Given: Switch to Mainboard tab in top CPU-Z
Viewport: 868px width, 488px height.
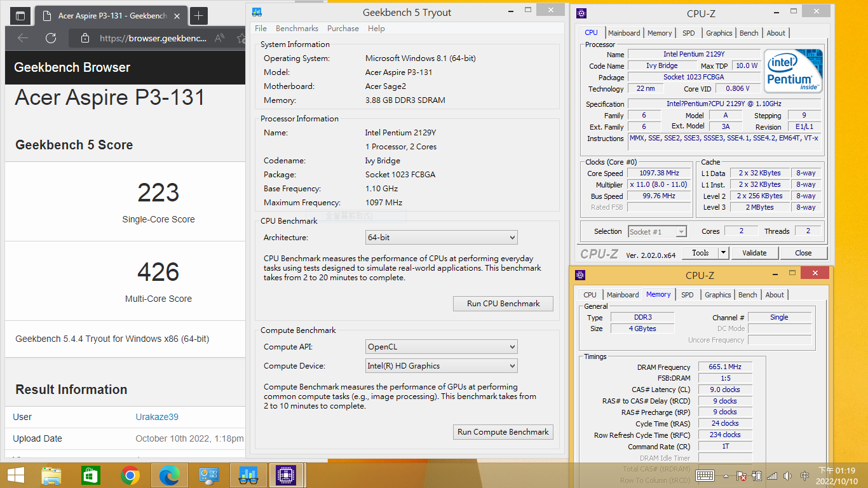Looking at the screenshot, I should tap(624, 33).
